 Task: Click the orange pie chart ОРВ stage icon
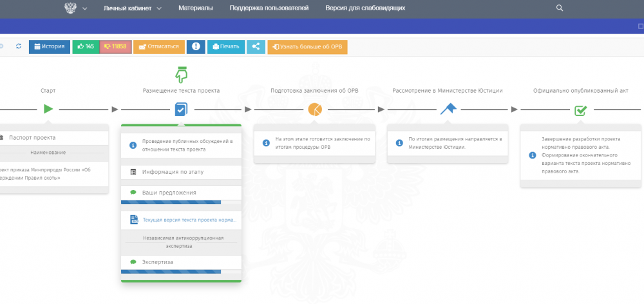(x=314, y=109)
